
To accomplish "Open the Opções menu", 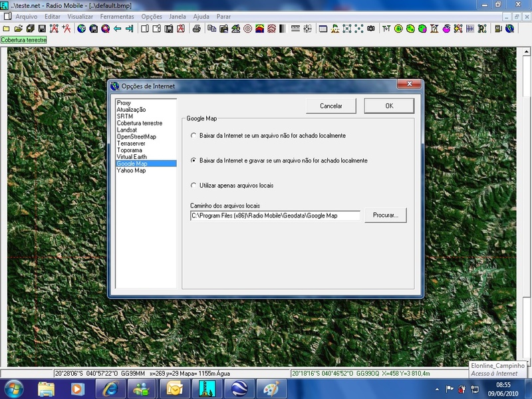I will coord(152,16).
